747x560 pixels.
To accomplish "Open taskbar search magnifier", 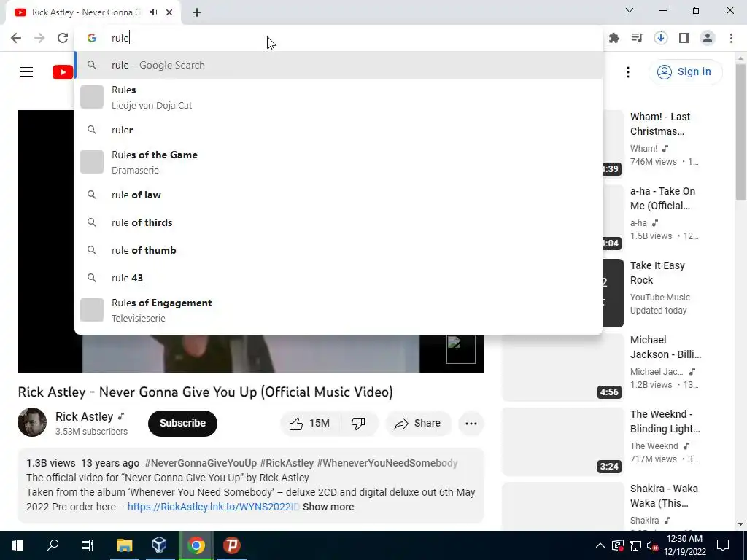I will click(53, 545).
